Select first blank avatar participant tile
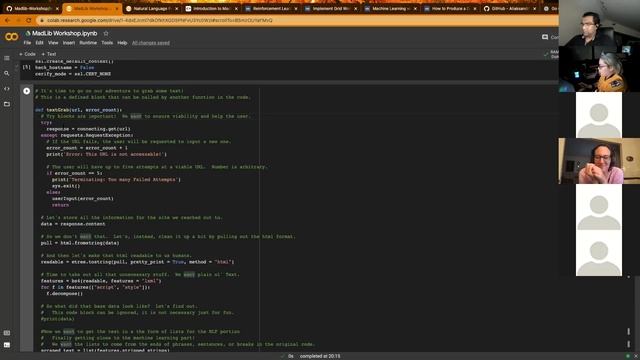The width and height of the screenshot is (640, 360). [599, 115]
